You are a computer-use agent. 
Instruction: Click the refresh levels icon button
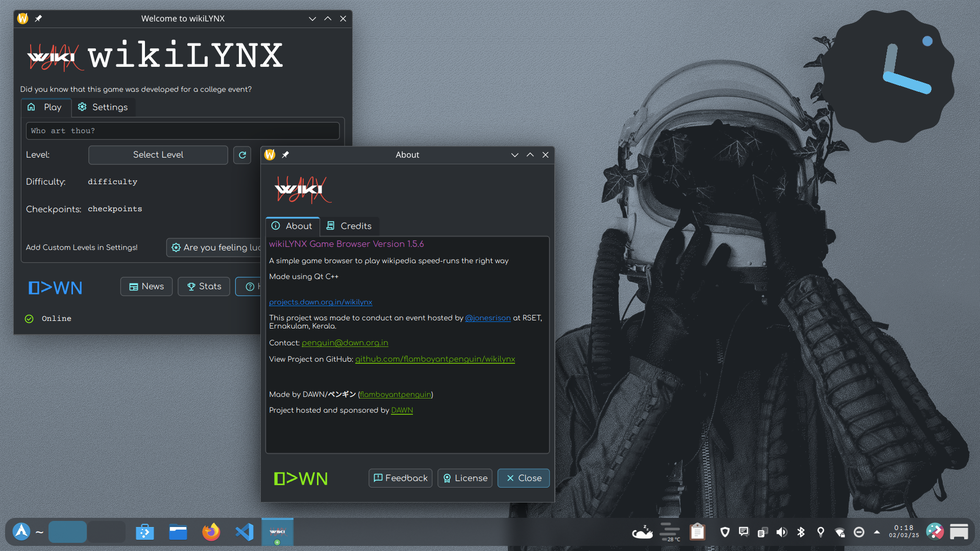[242, 155]
